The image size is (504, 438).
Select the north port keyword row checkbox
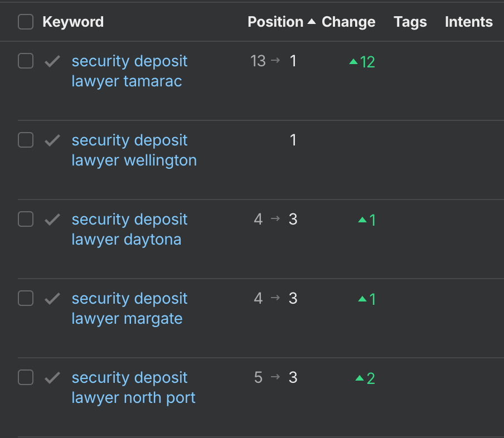[x=26, y=377]
